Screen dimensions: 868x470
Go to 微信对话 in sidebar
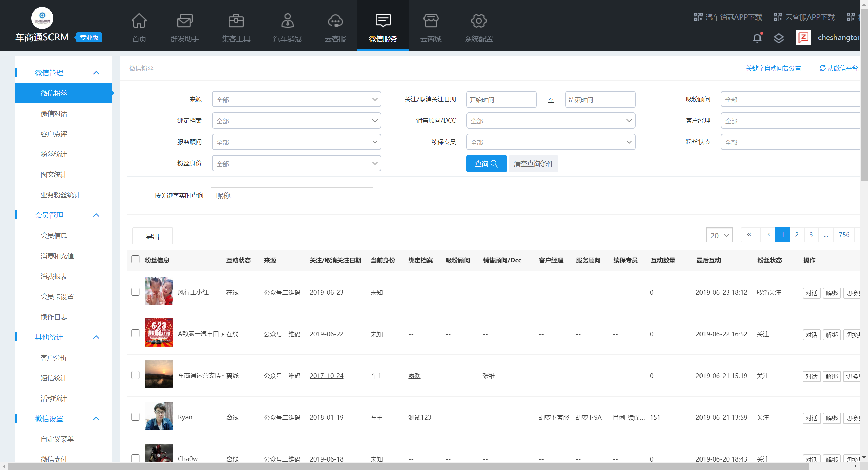click(54, 114)
